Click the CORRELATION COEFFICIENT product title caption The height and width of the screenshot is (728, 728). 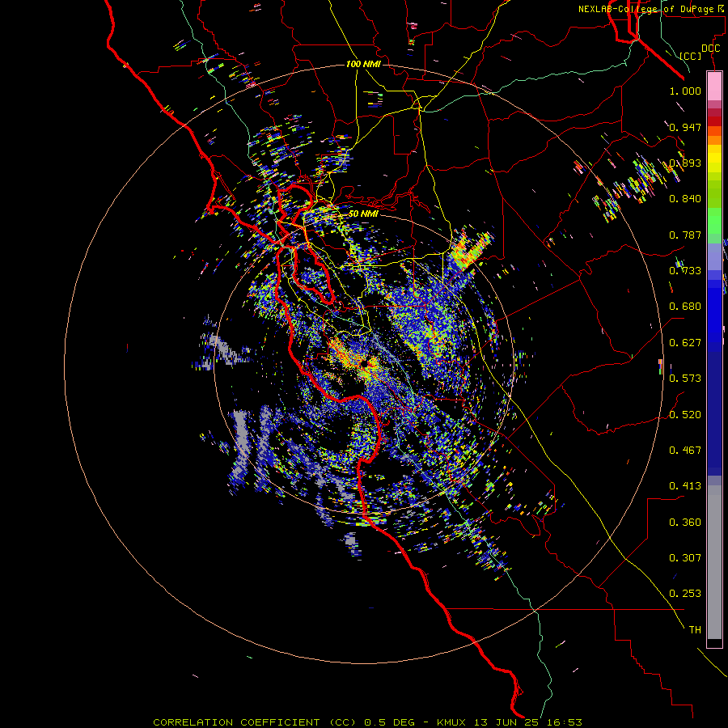[x=367, y=722]
